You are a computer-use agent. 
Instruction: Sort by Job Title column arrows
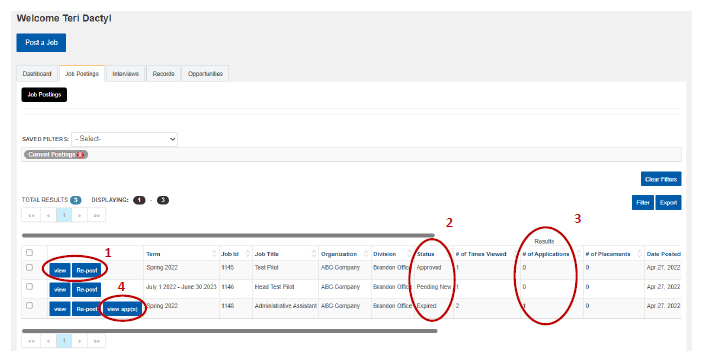click(314, 254)
